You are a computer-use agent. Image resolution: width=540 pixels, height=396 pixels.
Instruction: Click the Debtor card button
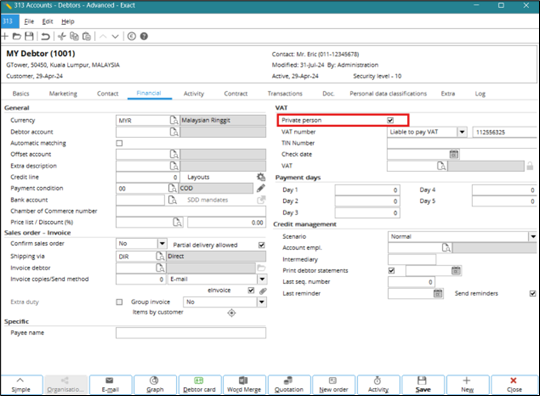pyautogui.click(x=199, y=385)
